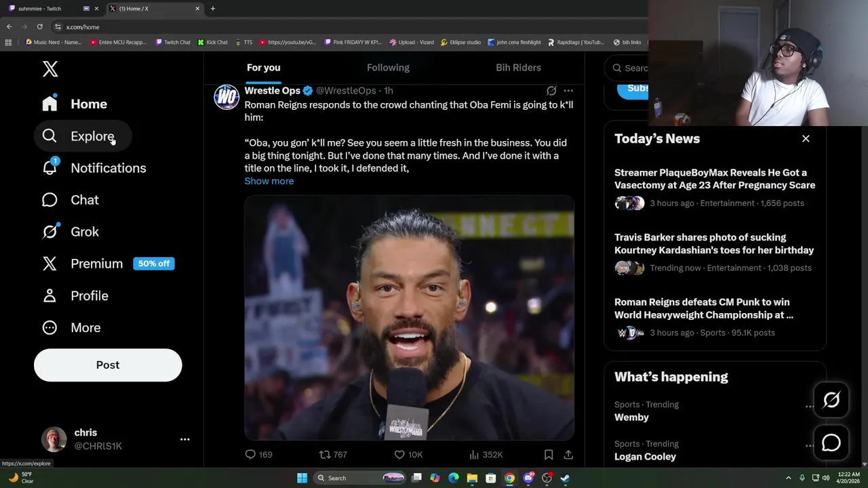Open Steam from taskbar
868x488 pixels.
(x=565, y=478)
